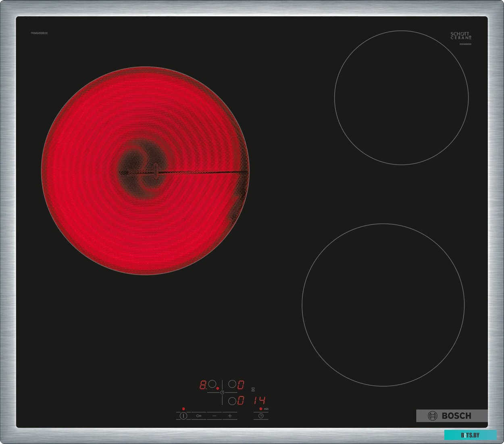
Task: Select the top-left cooking zone circle indicator
Action: coord(212,384)
